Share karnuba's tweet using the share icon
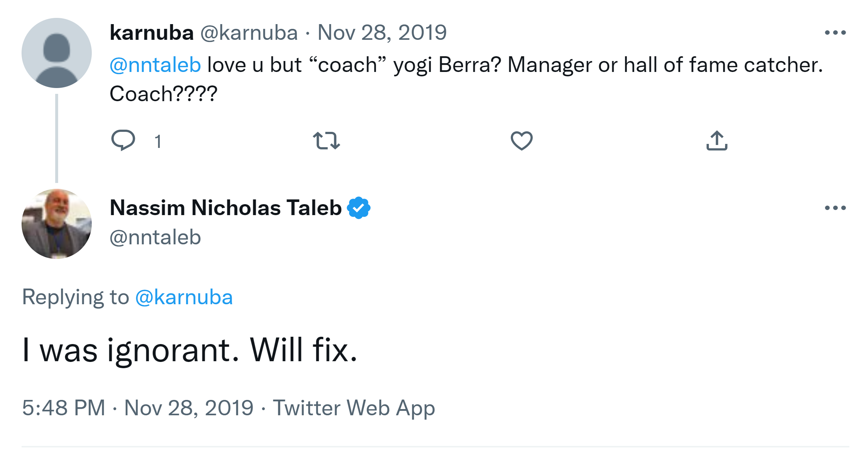Viewport: 868px width, 458px height. click(717, 141)
